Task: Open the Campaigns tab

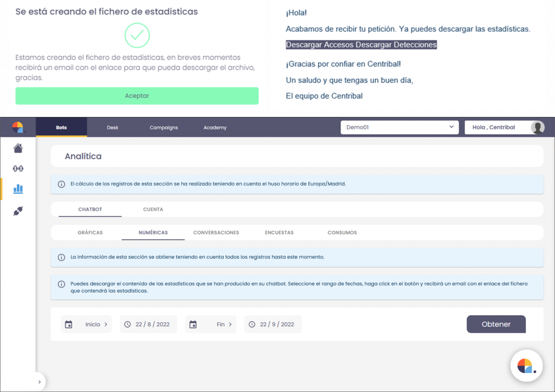Action: 164,128
